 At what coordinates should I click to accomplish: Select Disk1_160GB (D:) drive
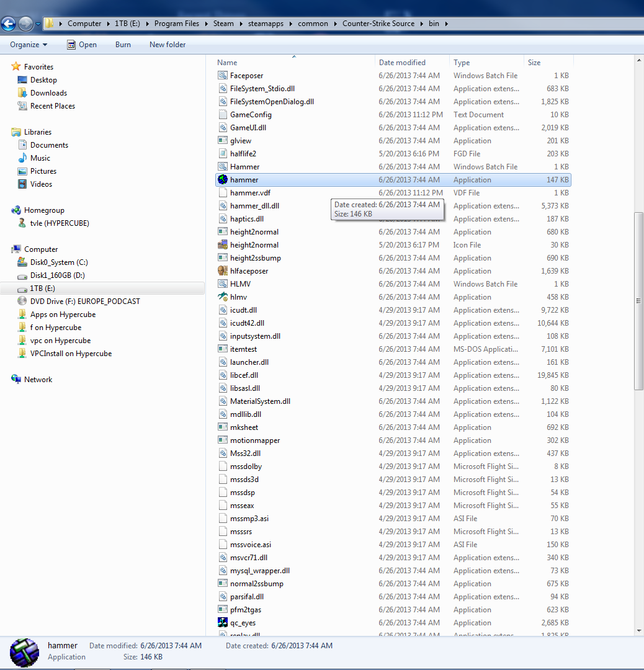(x=57, y=275)
